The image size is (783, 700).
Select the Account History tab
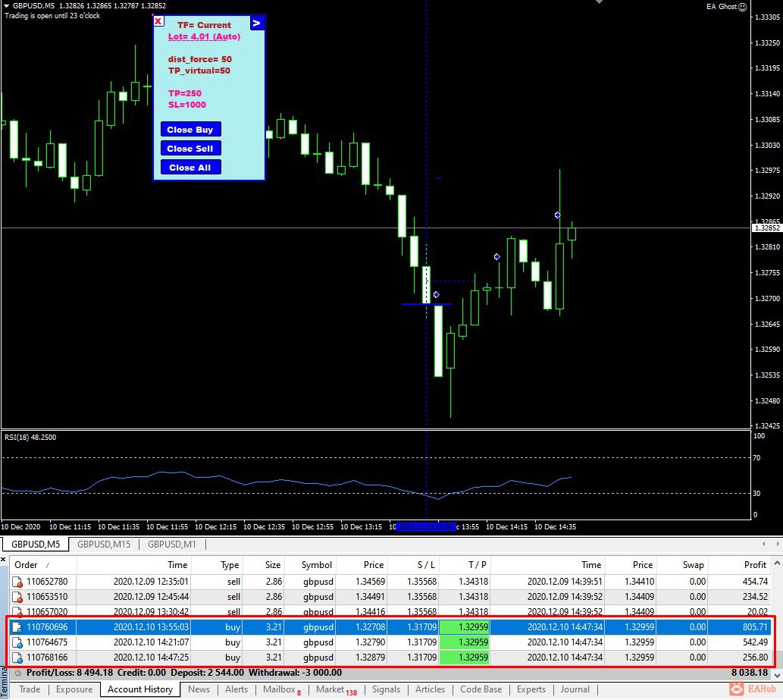[140, 689]
